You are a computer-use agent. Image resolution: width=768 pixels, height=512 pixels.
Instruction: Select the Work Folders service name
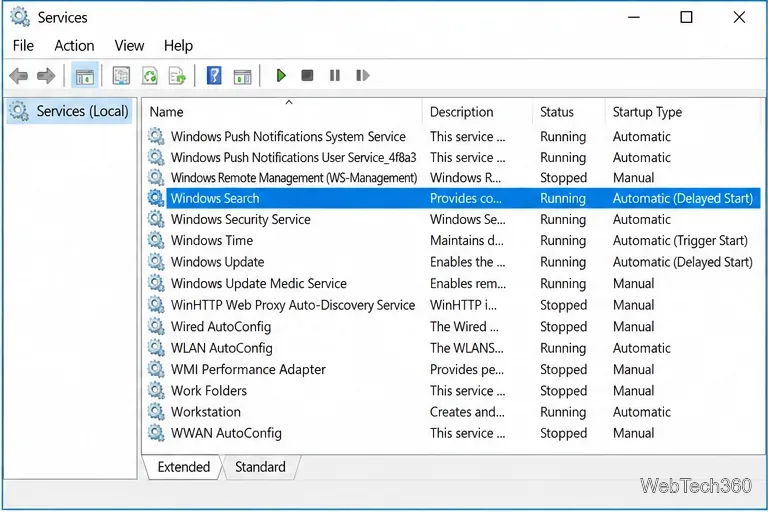coord(209,390)
